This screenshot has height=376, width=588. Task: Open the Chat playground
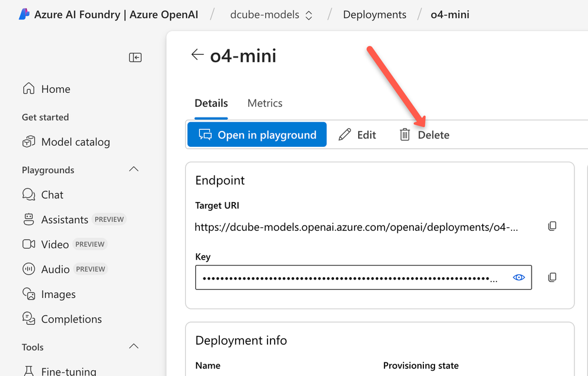(51, 194)
